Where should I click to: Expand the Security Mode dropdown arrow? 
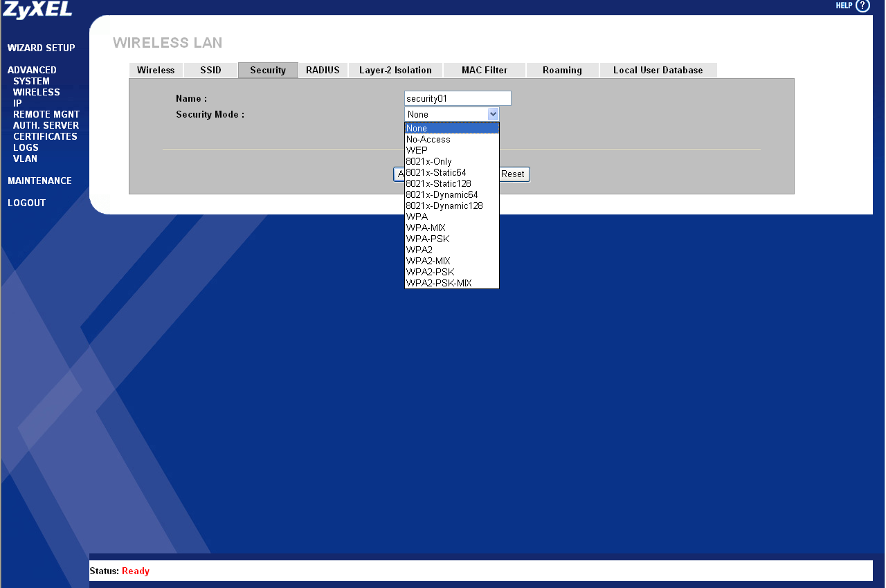click(x=493, y=114)
